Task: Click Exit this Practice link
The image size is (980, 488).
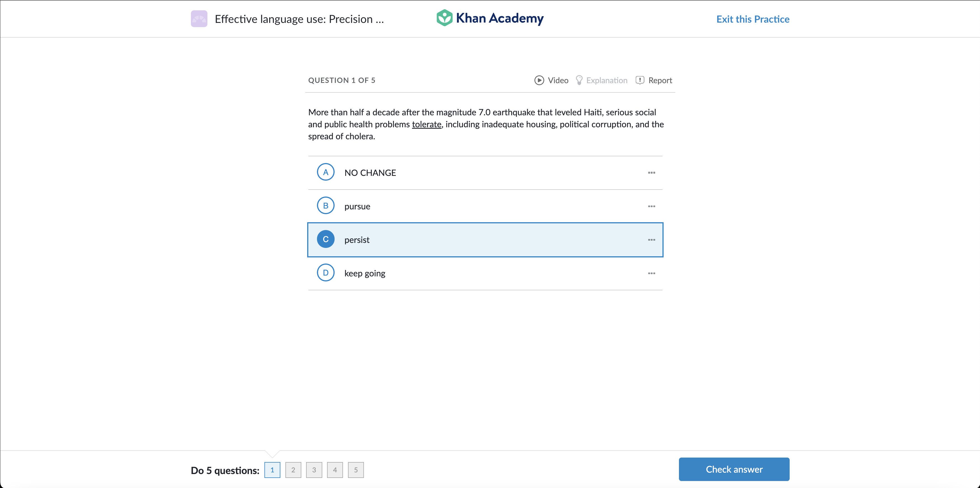Action: (x=752, y=19)
